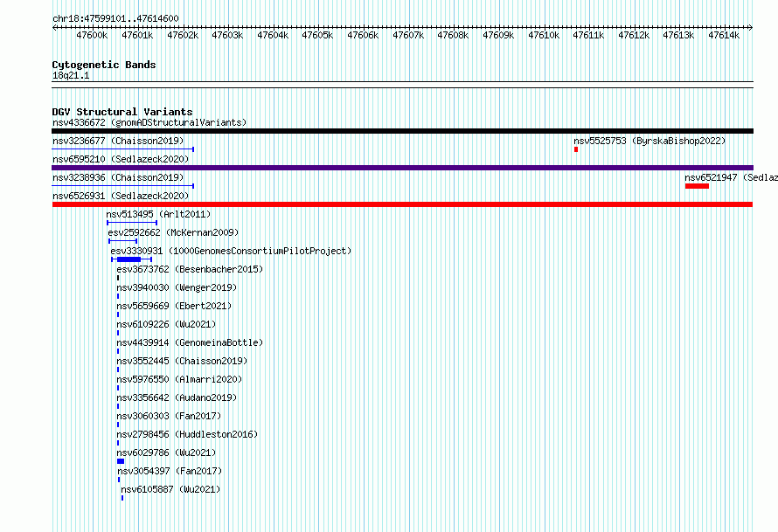The height and width of the screenshot is (532, 778).
Task: Click the DGV Structural Variants track title
Action: point(122,112)
